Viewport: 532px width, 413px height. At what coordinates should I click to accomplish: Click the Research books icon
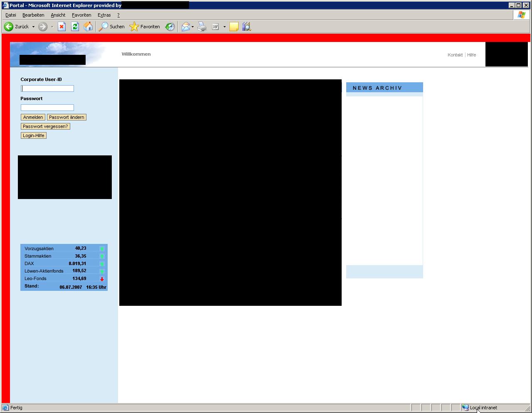coord(246,27)
